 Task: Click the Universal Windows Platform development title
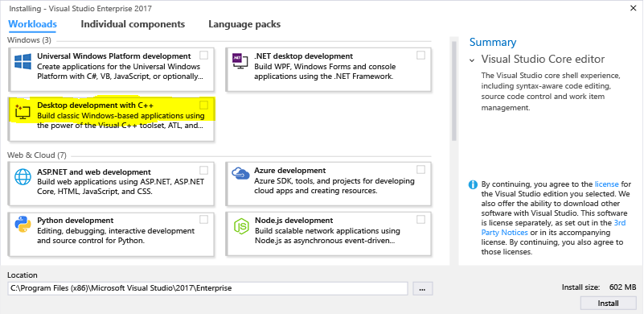coord(114,56)
